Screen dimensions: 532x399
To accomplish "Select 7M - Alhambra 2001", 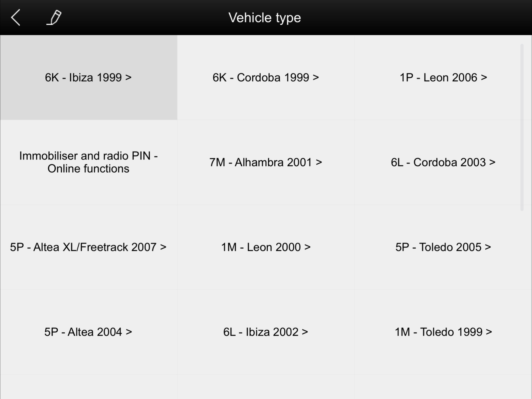I will coord(266,162).
